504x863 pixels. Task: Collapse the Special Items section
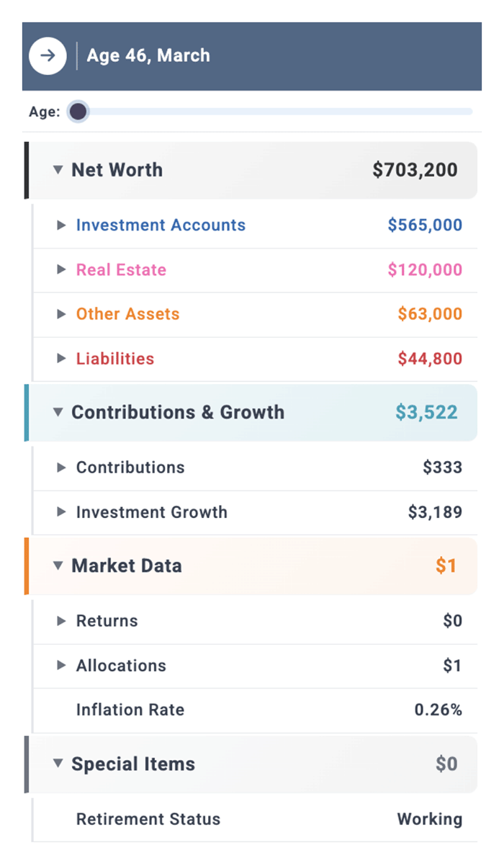pyautogui.click(x=58, y=764)
